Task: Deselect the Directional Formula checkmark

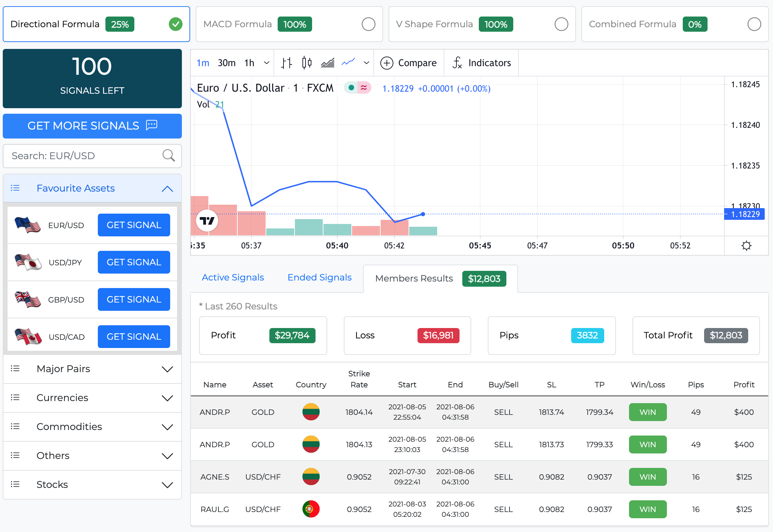Action: (x=176, y=24)
